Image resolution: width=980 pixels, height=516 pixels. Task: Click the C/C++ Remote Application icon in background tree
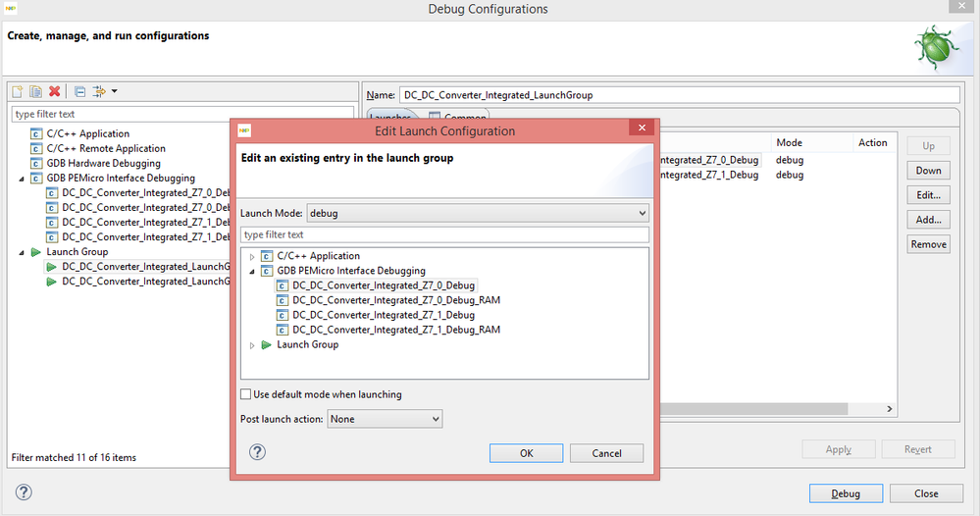(x=36, y=149)
